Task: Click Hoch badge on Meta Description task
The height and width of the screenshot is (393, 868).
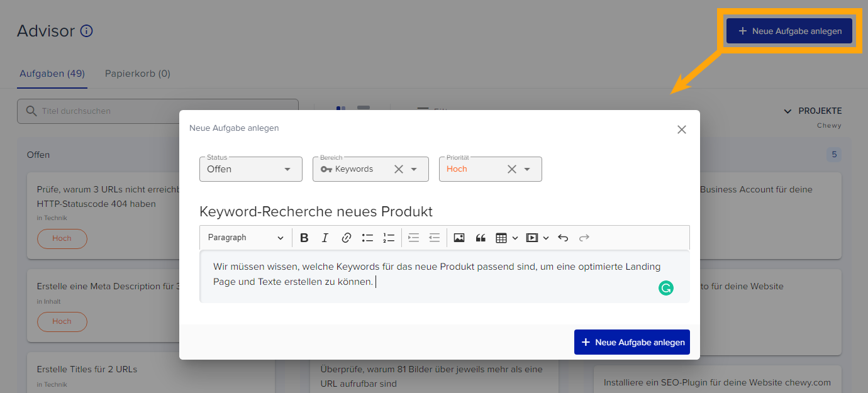Action: 62,321
